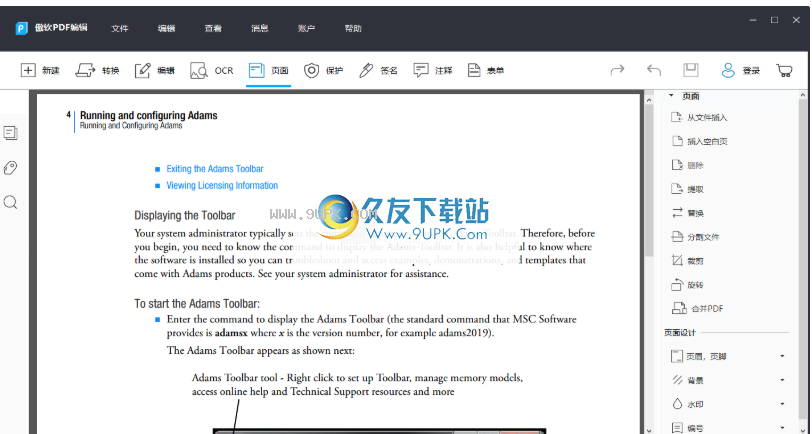
Task: Open the 查看 (View) menu
Action: click(x=213, y=28)
